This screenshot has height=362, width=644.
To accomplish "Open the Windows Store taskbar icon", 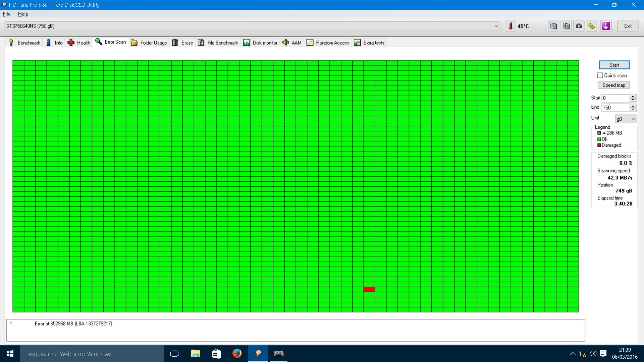I will (216, 354).
